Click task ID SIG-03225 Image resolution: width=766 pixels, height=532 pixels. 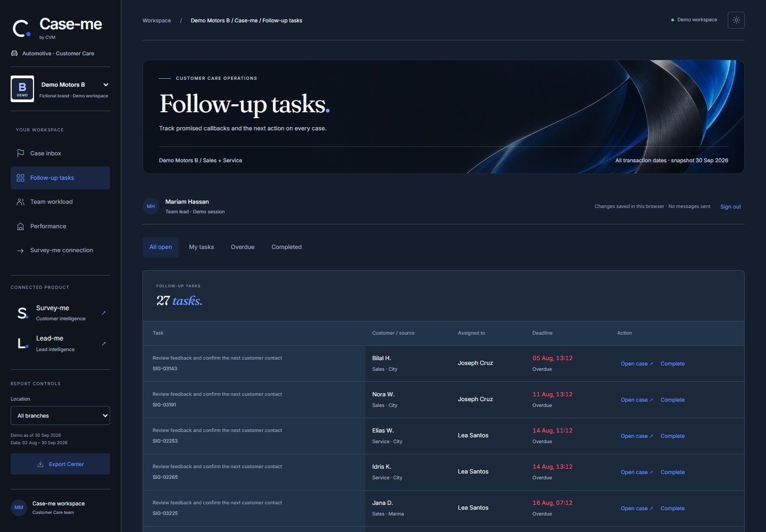pos(165,513)
